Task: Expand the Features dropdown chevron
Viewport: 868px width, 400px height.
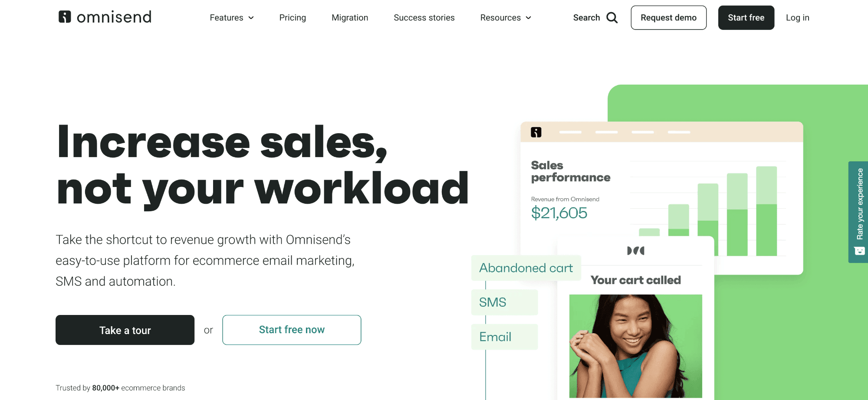Action: [251, 18]
